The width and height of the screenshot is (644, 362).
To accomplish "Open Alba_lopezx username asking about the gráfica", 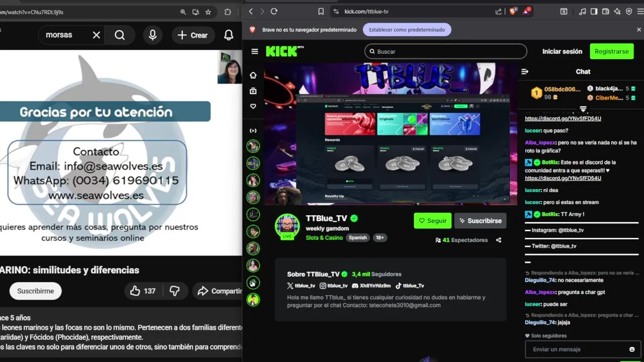I will [x=540, y=143].
